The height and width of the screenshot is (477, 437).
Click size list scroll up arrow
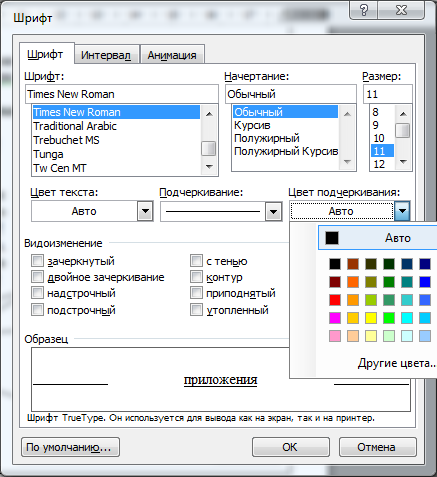point(403,114)
